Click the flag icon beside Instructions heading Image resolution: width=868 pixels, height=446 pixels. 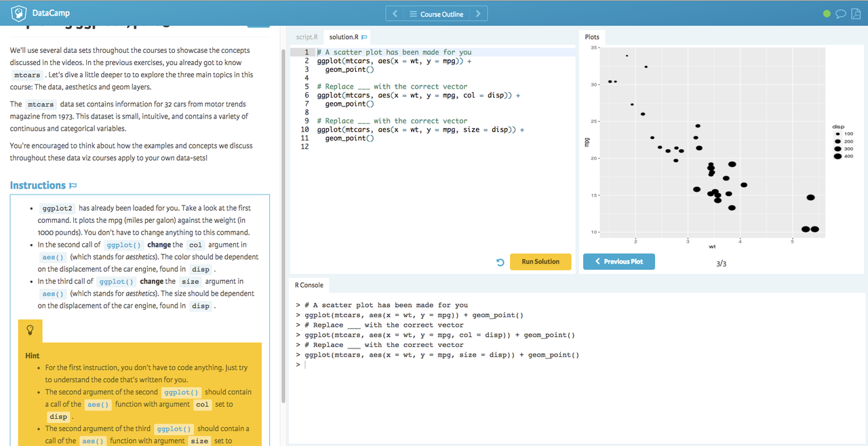click(73, 186)
